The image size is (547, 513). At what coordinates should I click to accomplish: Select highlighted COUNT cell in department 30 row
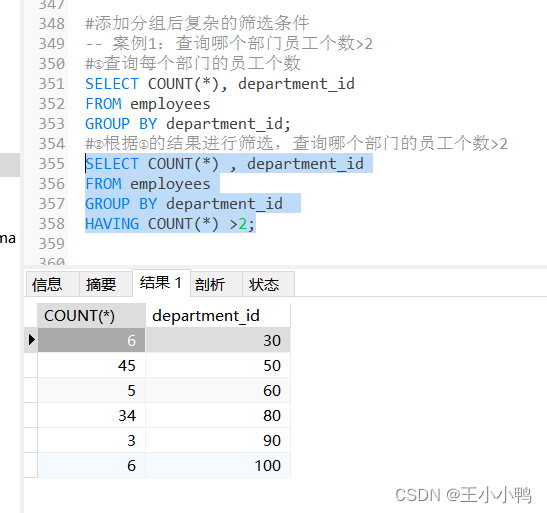(x=91, y=340)
